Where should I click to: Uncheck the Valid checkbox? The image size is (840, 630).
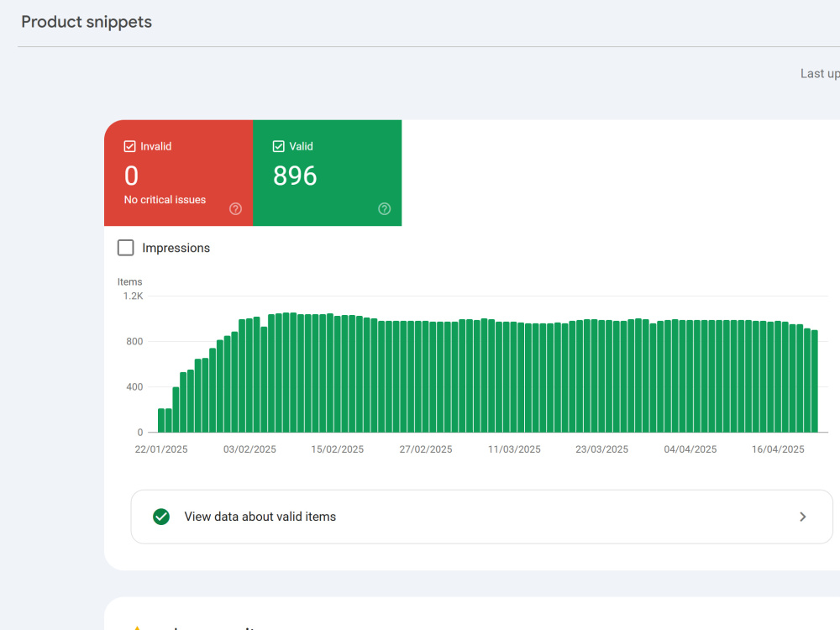[x=279, y=146]
